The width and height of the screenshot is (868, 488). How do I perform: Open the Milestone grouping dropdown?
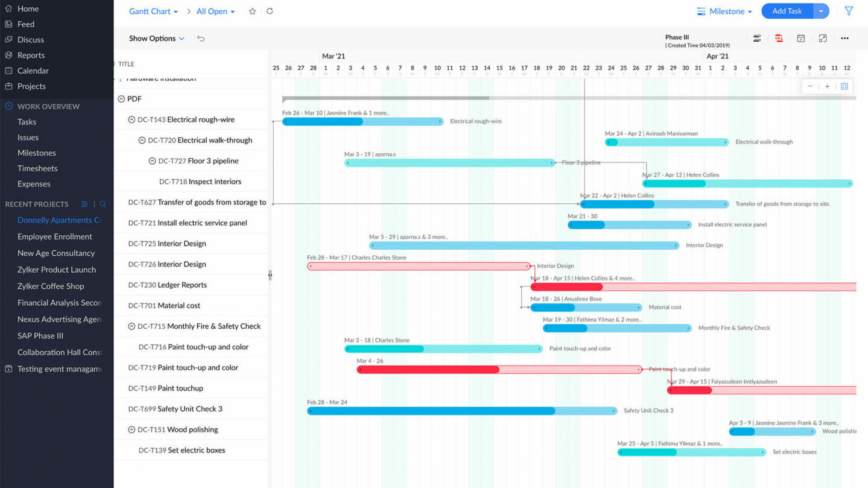tap(724, 11)
